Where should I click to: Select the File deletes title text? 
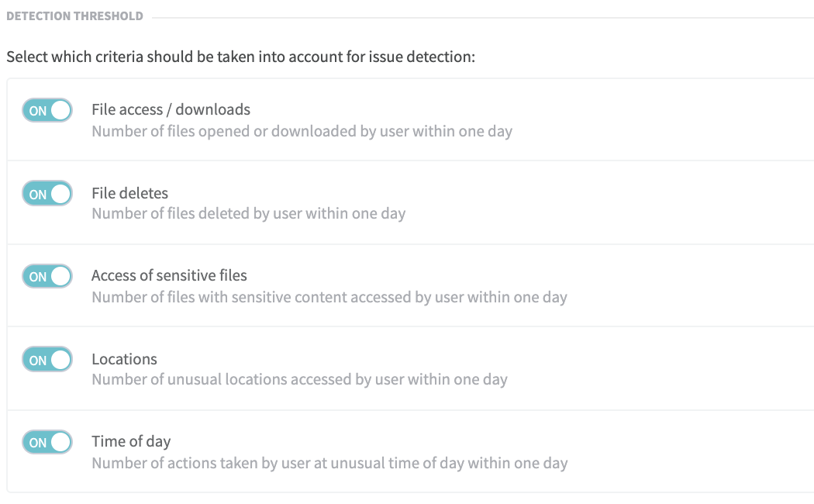129,193
